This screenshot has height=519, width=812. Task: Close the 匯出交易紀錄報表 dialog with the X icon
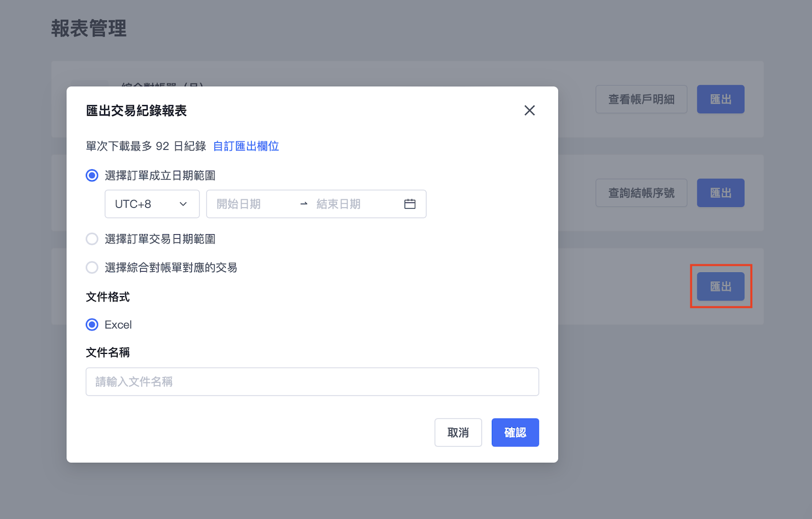(x=529, y=110)
